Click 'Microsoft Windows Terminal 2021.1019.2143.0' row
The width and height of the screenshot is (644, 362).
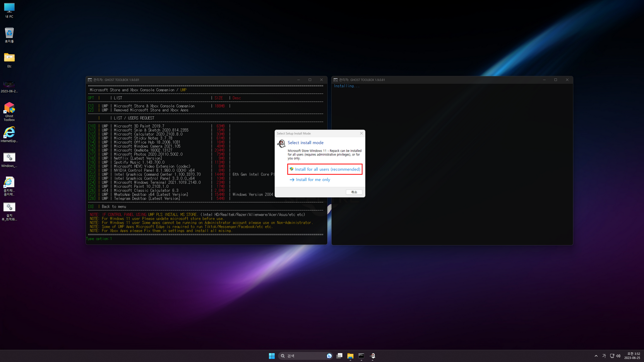(x=159, y=183)
